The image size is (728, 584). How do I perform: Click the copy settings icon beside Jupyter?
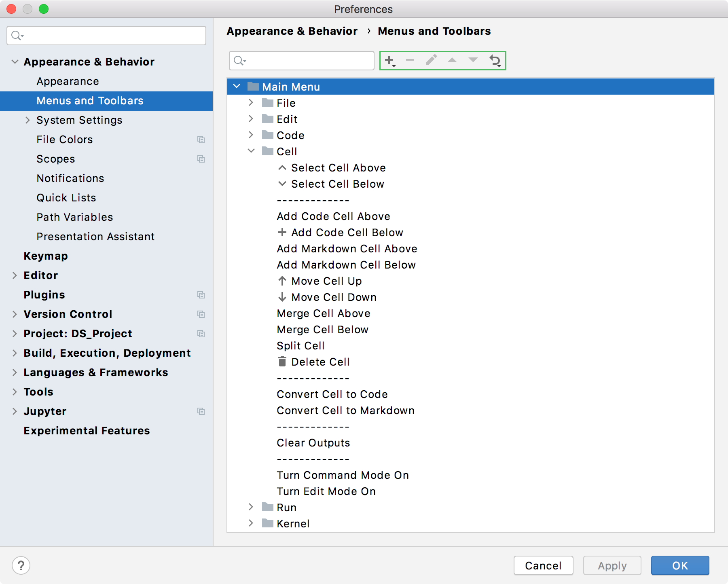201,411
